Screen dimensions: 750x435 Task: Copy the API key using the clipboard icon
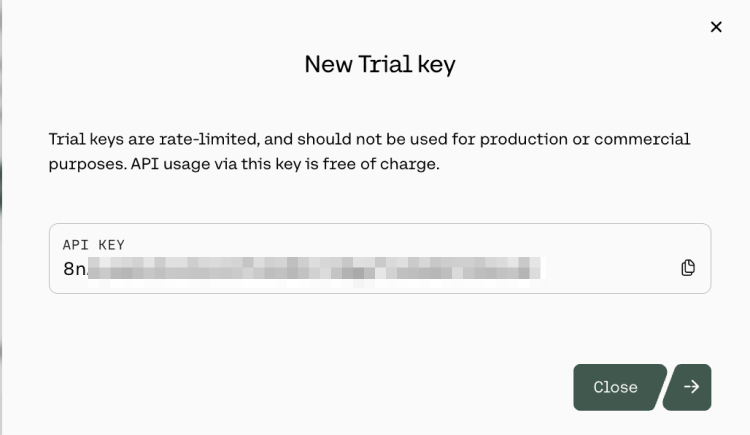click(688, 268)
